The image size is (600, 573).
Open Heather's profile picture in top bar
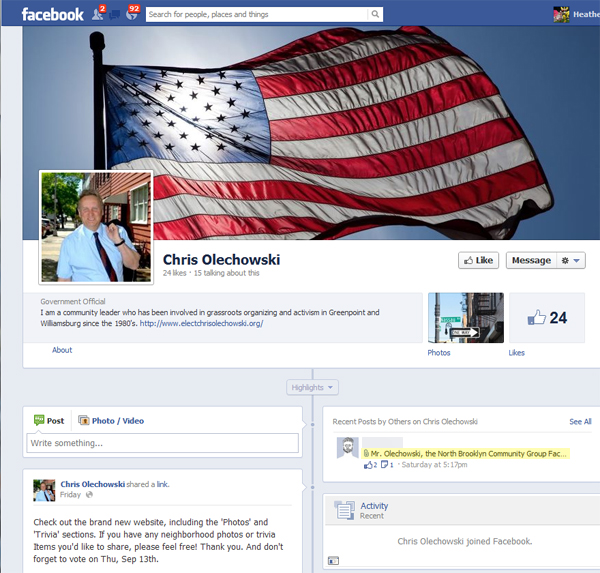pos(563,14)
